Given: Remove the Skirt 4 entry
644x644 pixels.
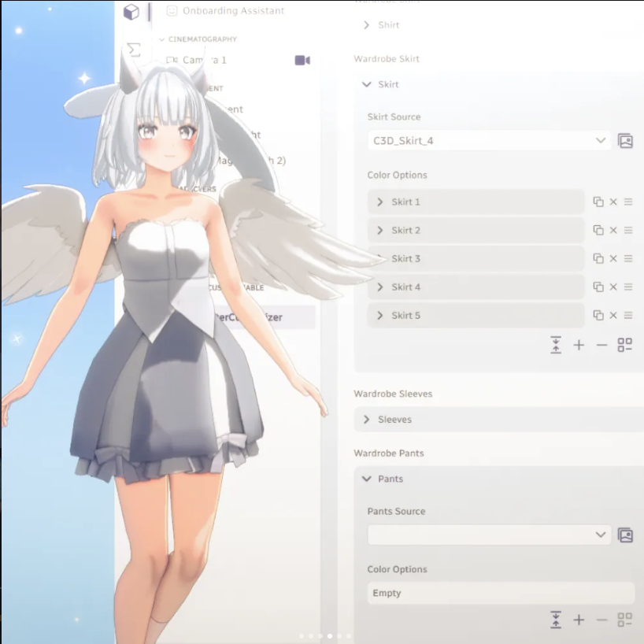Looking at the screenshot, I should (x=613, y=287).
